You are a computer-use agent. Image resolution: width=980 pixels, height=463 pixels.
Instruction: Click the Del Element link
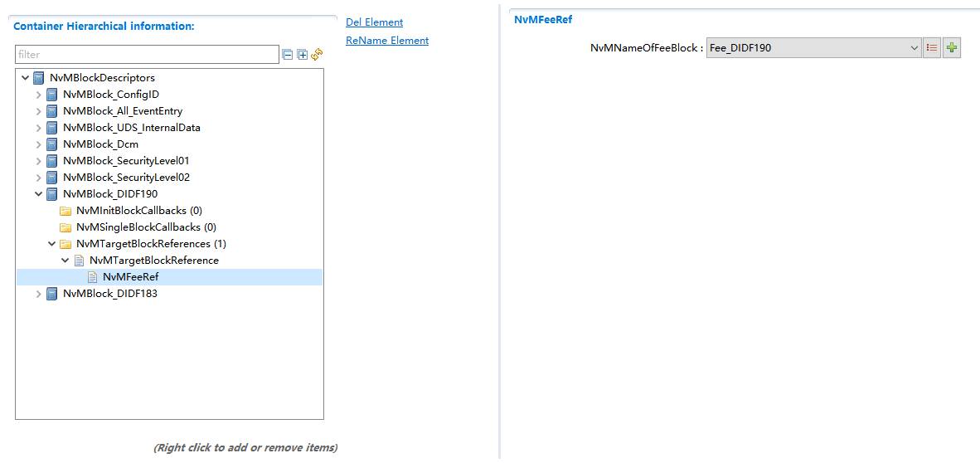(x=374, y=22)
